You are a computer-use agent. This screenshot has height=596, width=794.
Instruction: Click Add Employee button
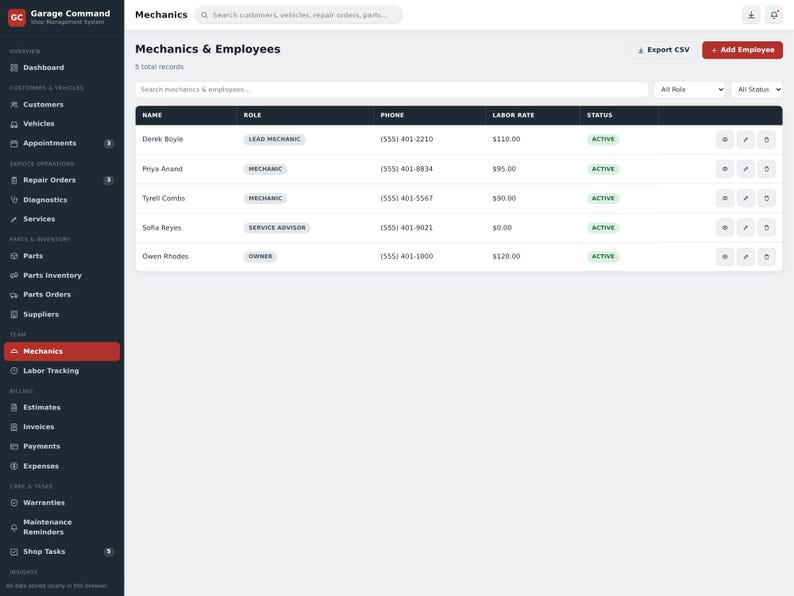(742, 50)
